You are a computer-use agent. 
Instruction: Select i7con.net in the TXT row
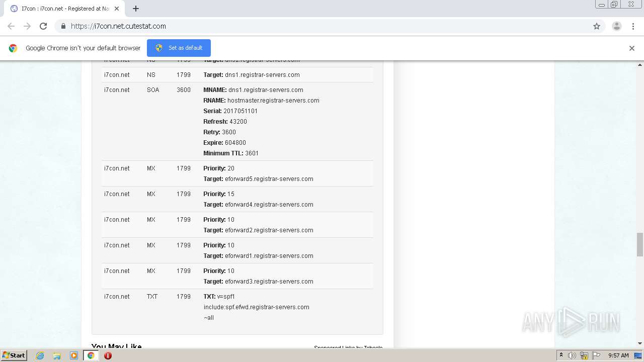pos(117,297)
